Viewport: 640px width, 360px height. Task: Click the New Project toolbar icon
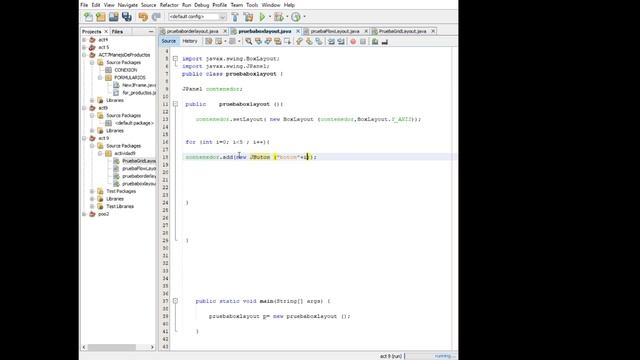tap(101, 17)
